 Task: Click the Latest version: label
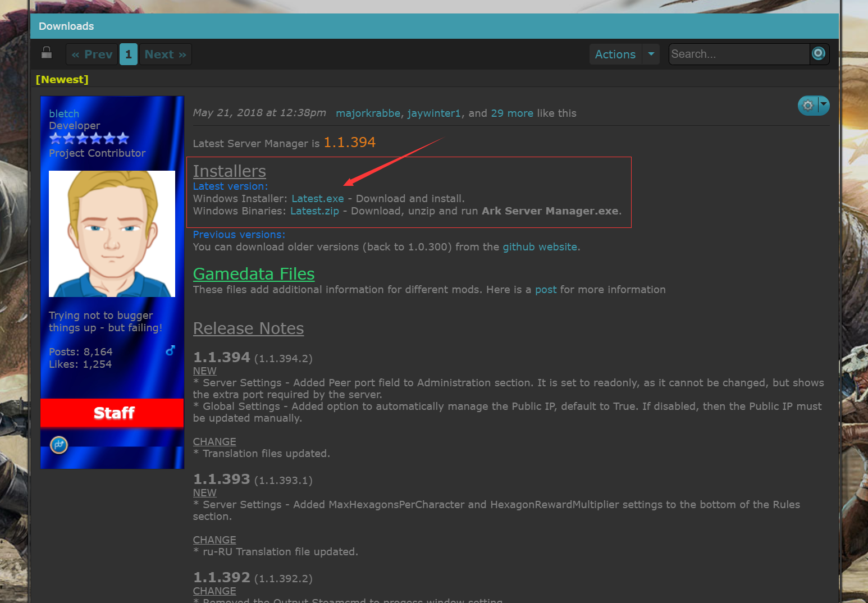pos(231,186)
